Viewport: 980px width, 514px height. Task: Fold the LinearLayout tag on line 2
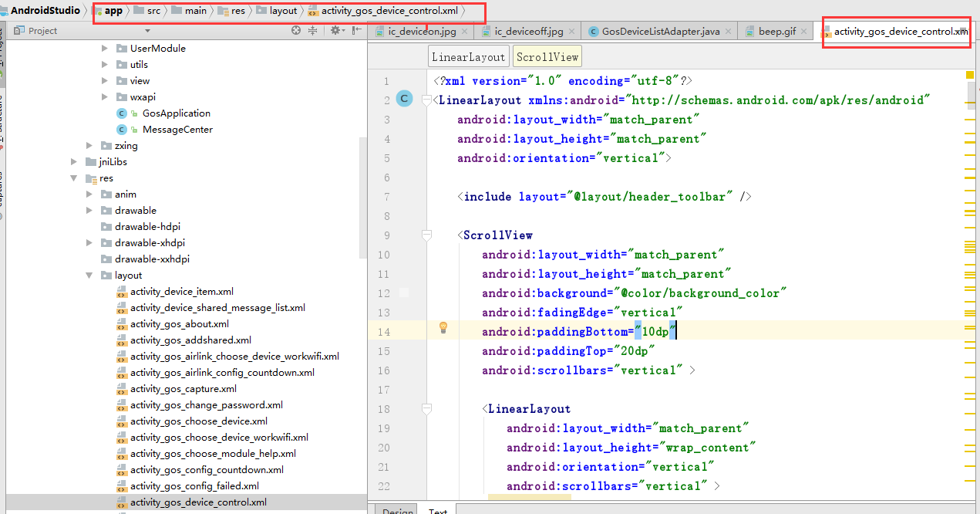(426, 100)
